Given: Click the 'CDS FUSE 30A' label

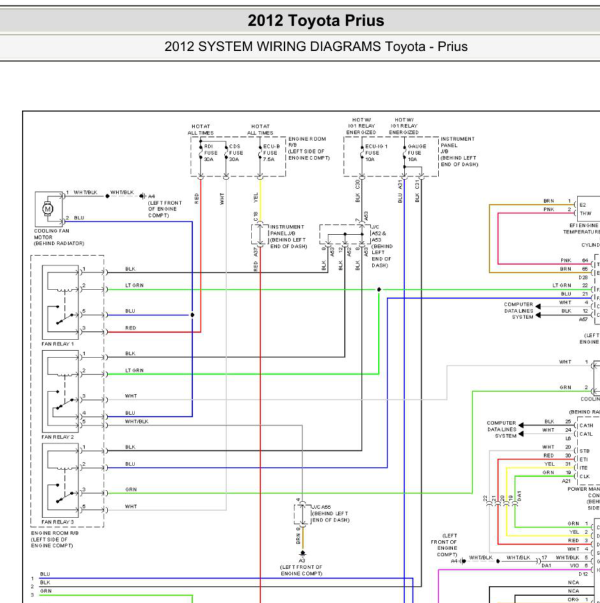Looking at the screenshot, I should [x=236, y=153].
